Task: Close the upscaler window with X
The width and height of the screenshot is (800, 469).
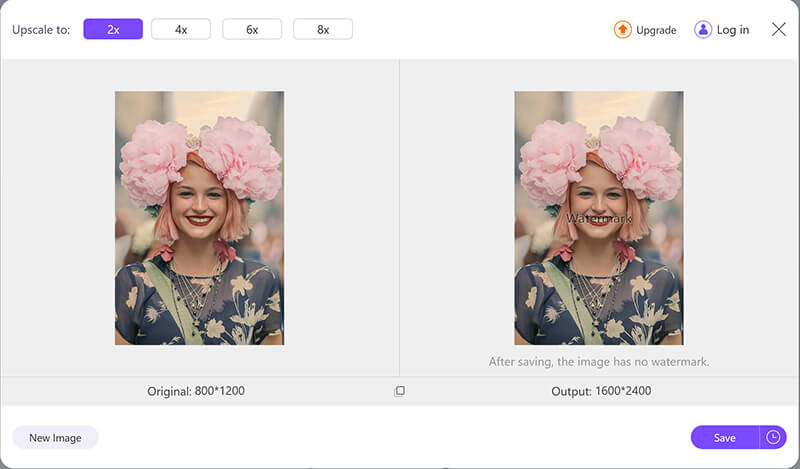Action: 779,29
